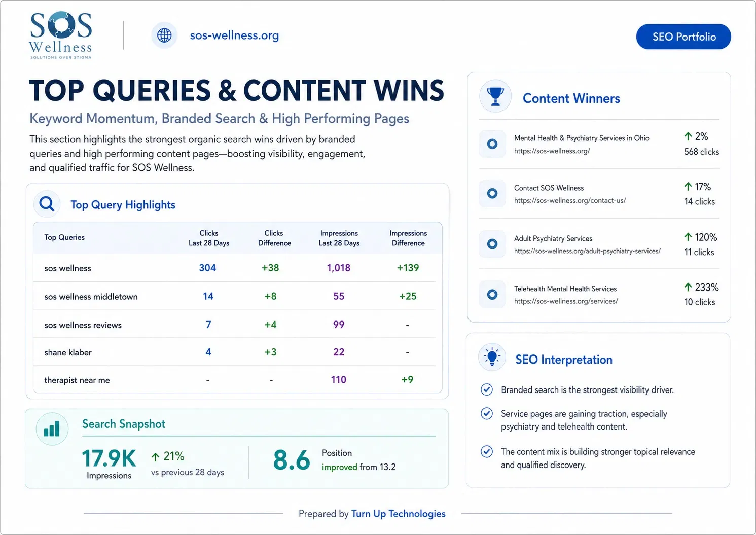This screenshot has height=535, width=756.
Task: Click the 8.6 position figure
Action: tap(292, 460)
